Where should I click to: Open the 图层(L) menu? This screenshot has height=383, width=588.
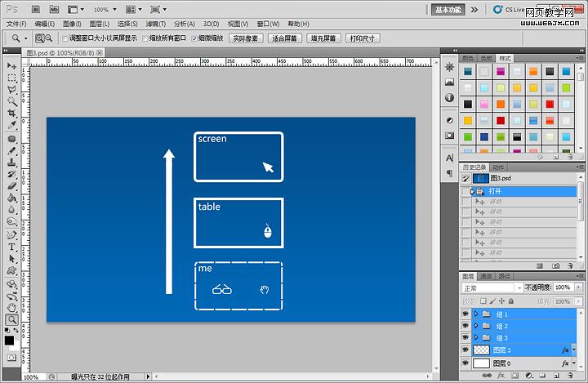click(99, 24)
